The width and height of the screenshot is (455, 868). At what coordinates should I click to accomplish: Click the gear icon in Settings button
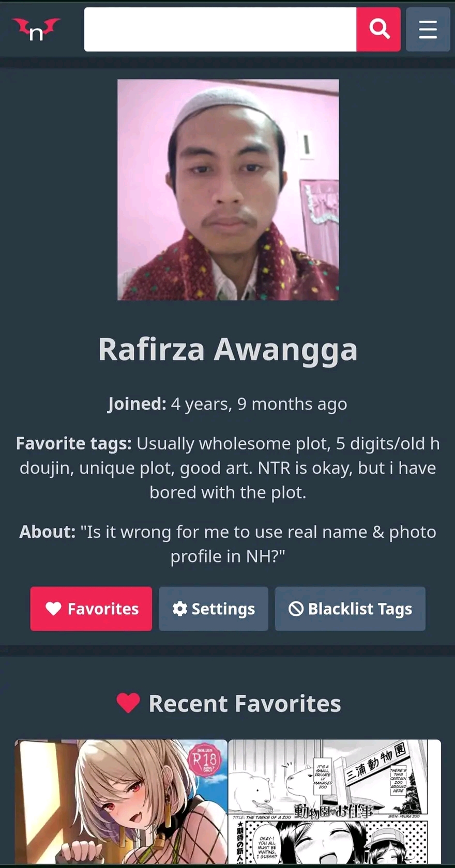click(x=179, y=609)
